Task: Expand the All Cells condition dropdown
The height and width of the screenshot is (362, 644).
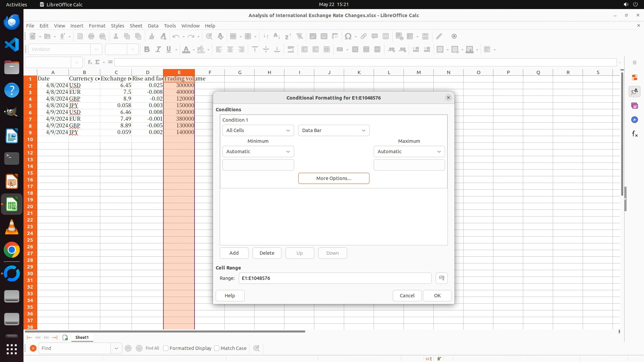Action: click(x=258, y=130)
